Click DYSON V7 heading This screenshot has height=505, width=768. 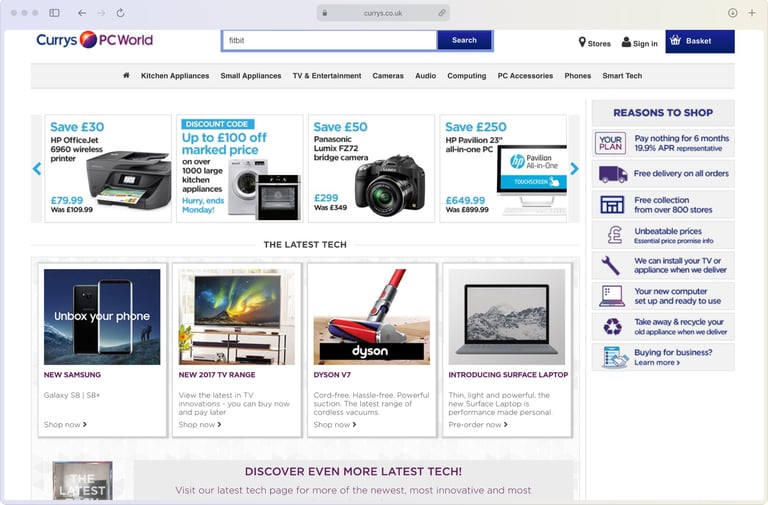(332, 375)
